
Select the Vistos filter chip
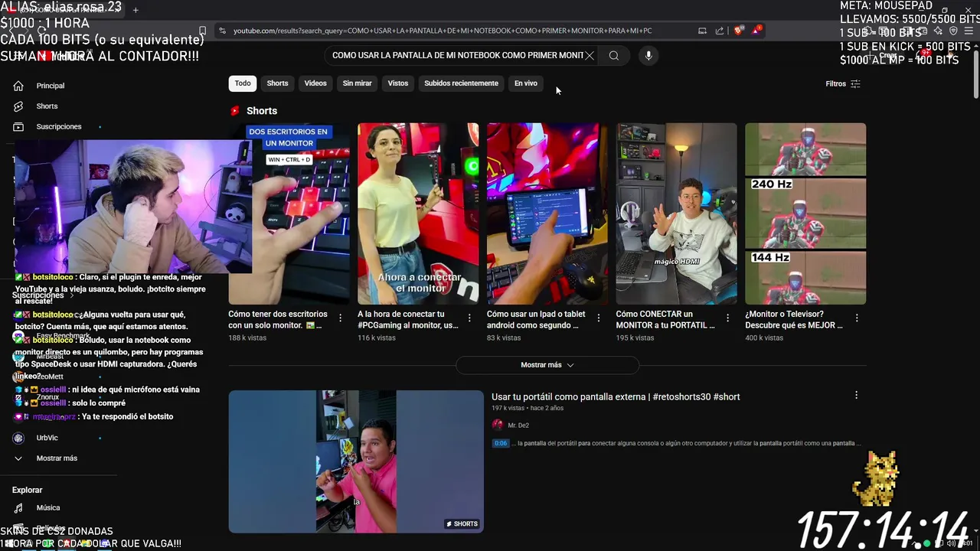click(x=398, y=83)
